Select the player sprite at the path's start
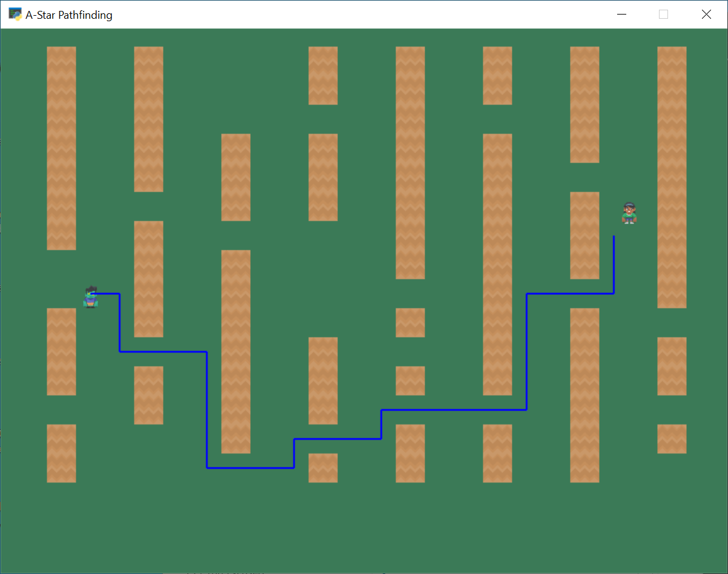 coord(90,297)
